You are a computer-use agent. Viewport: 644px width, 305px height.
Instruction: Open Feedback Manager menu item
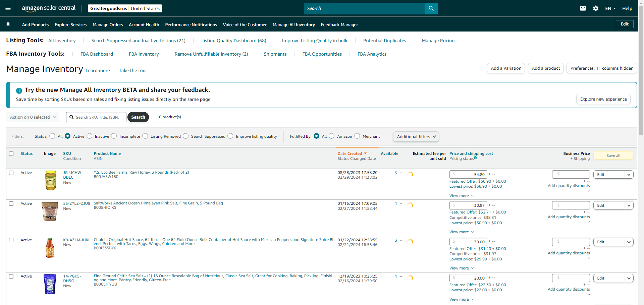coord(339,24)
